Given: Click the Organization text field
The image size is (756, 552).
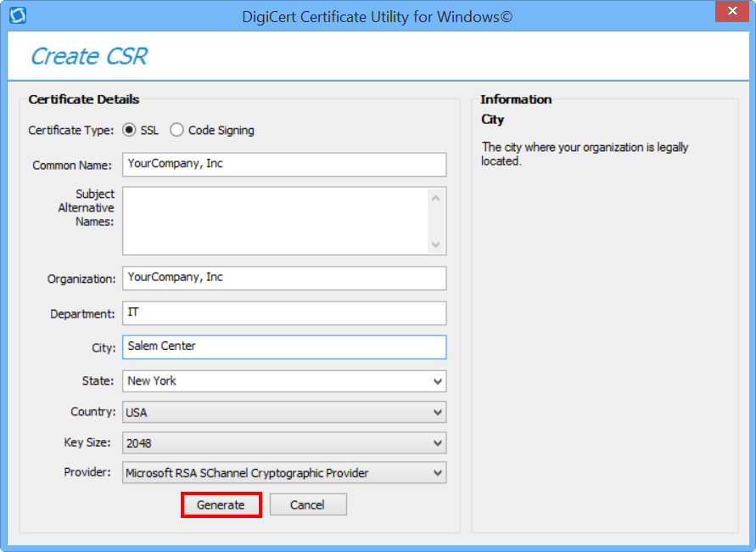Looking at the screenshot, I should tap(284, 278).
